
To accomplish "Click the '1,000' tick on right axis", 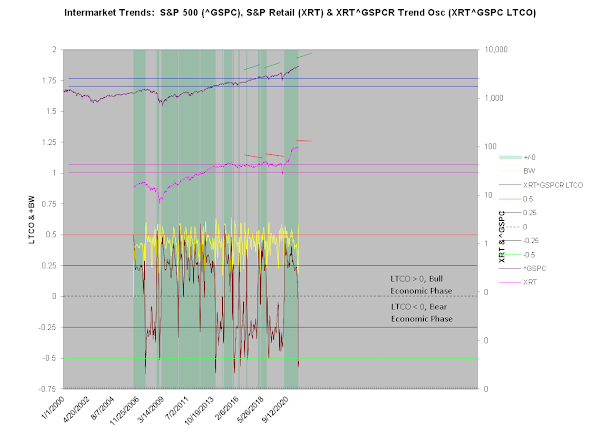I will 494,98.
